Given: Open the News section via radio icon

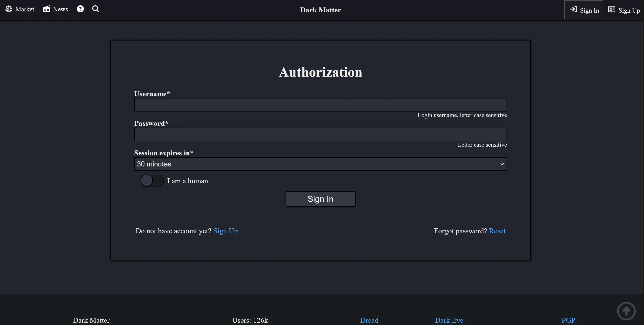Looking at the screenshot, I should pos(46,9).
